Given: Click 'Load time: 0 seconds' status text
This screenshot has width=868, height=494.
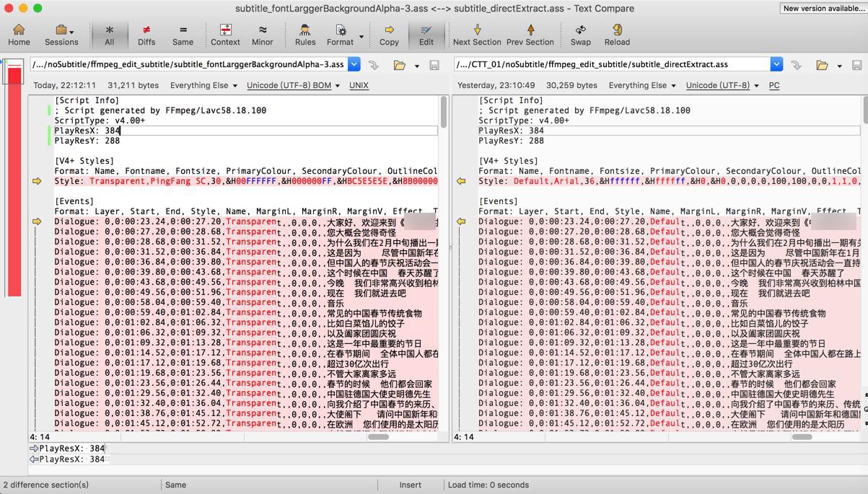Looking at the screenshot, I should point(488,485).
